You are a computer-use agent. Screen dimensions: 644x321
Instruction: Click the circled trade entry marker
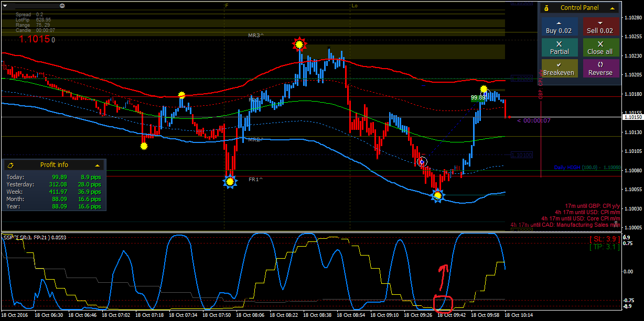pos(423,162)
